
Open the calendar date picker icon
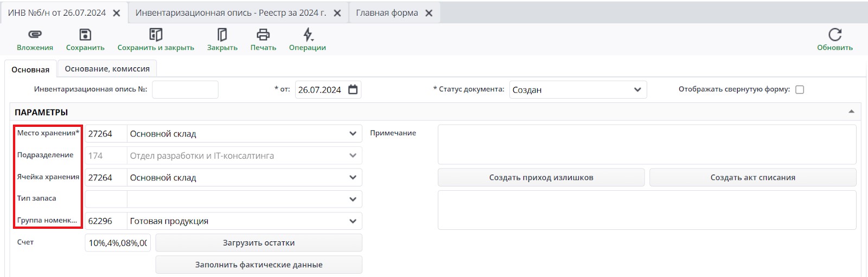pos(353,89)
